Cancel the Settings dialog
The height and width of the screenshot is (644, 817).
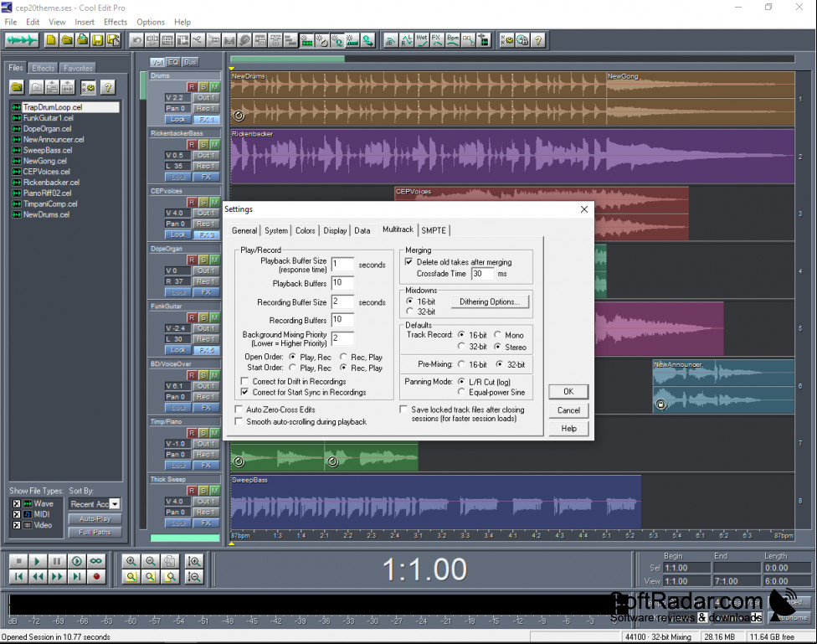point(568,410)
